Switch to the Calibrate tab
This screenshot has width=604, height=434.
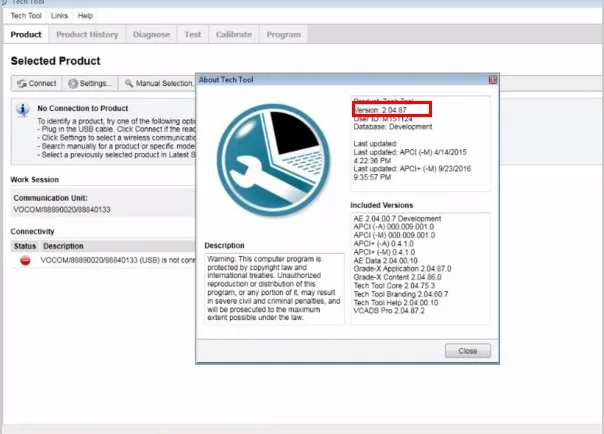coord(234,35)
